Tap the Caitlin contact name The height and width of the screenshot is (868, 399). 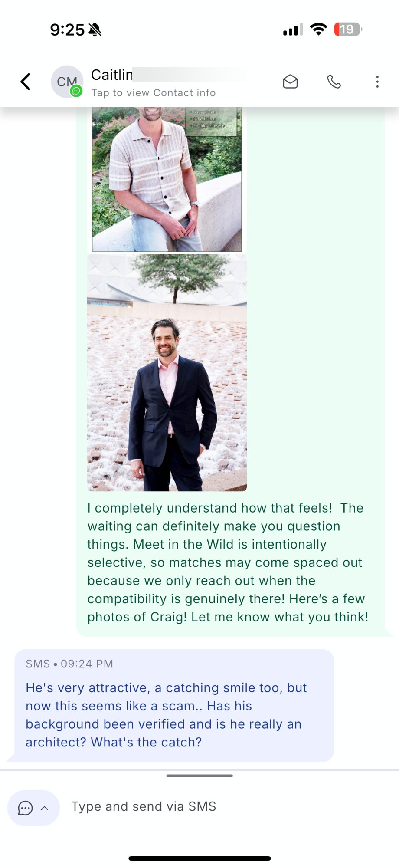tap(112, 75)
